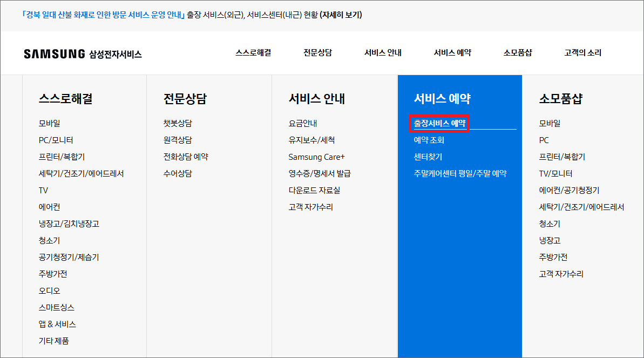Image resolution: width=644 pixels, height=358 pixels.
Task: Open 고객의 소리 in the top navigation bar
Action: 583,52
